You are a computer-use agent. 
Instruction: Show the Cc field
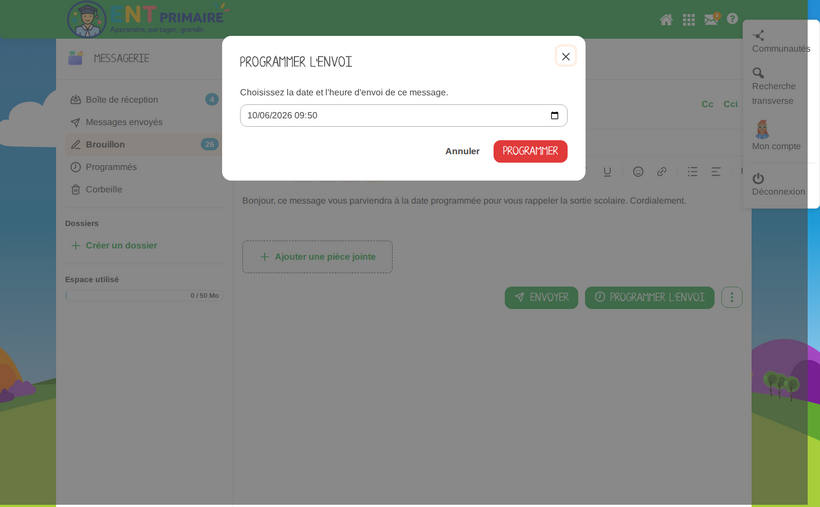(707, 104)
